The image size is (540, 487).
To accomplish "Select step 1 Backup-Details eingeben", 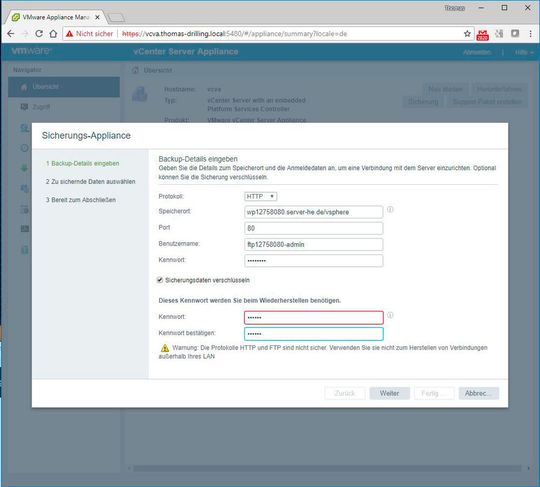I will (x=83, y=163).
